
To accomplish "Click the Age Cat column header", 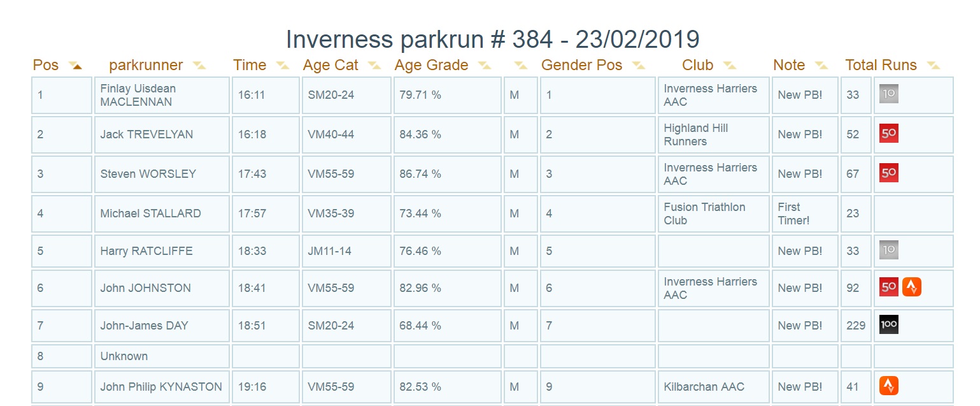I will tap(330, 65).
